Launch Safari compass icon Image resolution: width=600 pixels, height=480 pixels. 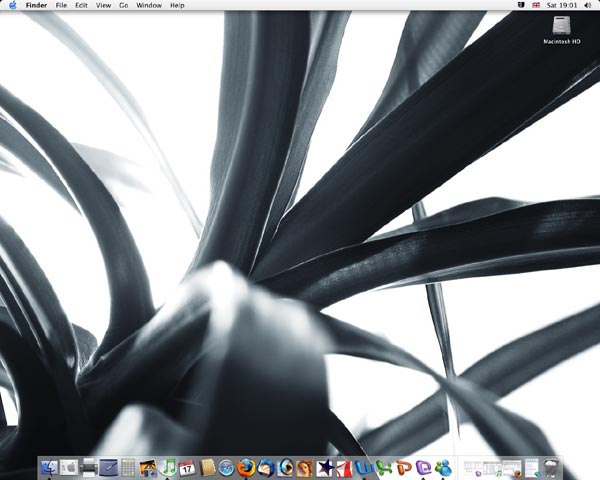coord(227,467)
